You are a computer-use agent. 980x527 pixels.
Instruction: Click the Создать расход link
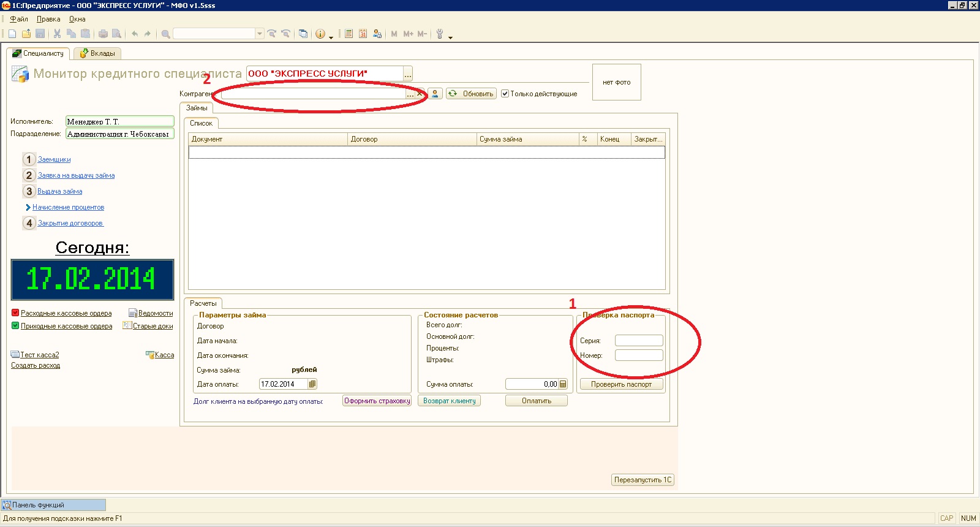pyautogui.click(x=36, y=365)
